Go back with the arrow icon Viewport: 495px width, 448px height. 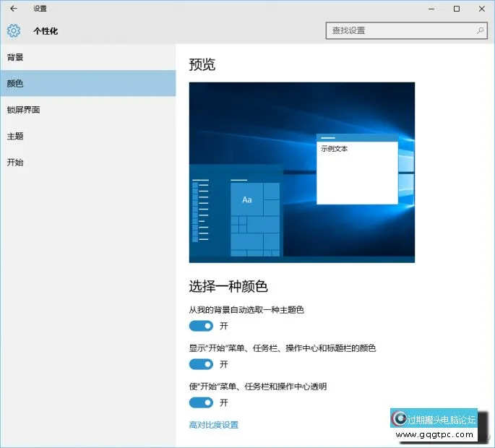point(14,9)
